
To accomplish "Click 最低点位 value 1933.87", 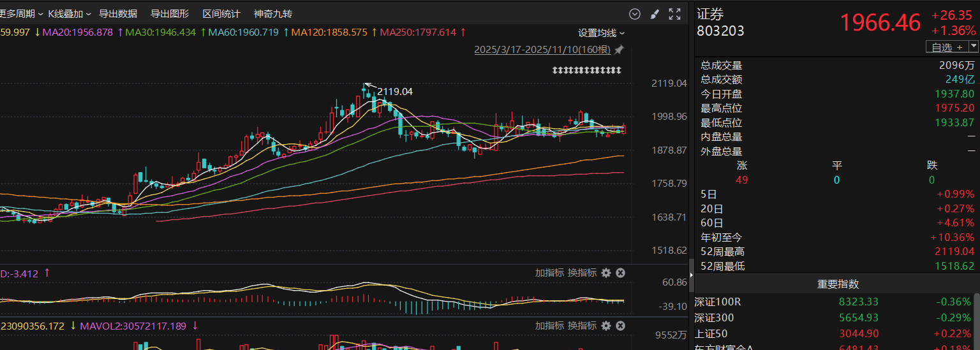I will 956,122.
